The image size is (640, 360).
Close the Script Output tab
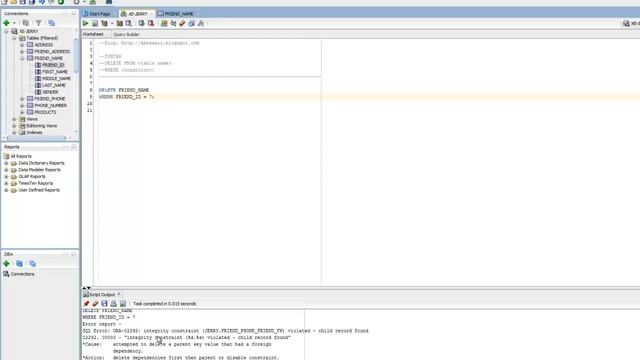click(119, 294)
